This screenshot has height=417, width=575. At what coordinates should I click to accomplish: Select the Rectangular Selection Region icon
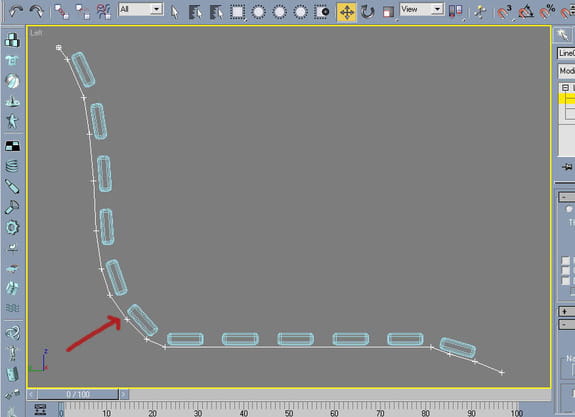point(237,12)
